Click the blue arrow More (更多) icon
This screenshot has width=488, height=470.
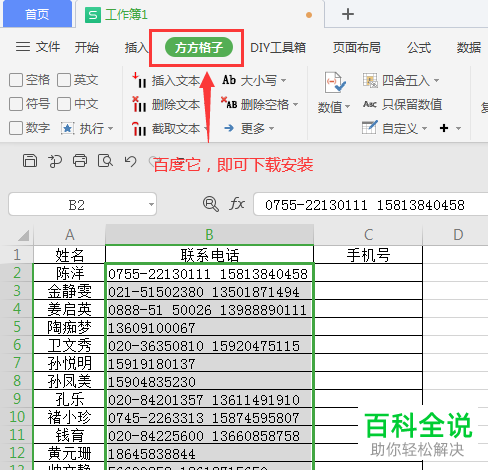point(229,128)
